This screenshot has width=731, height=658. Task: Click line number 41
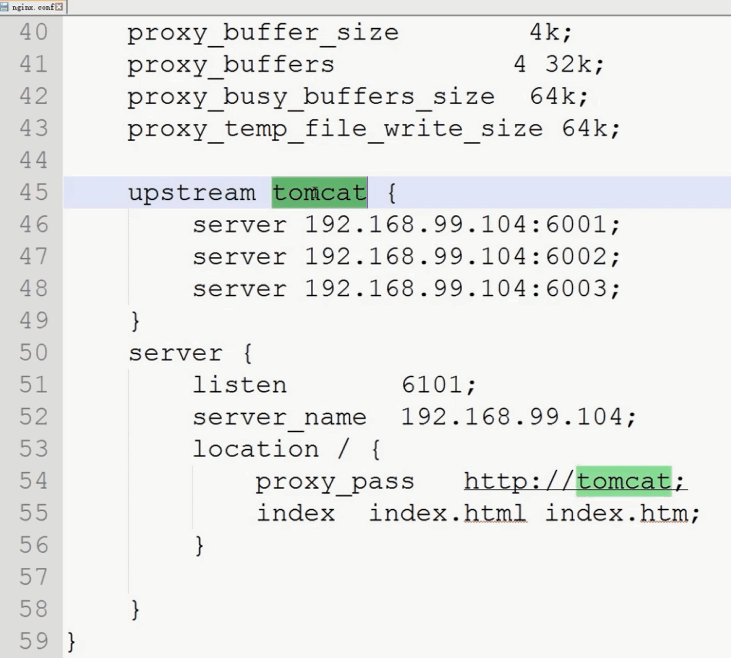point(34,64)
